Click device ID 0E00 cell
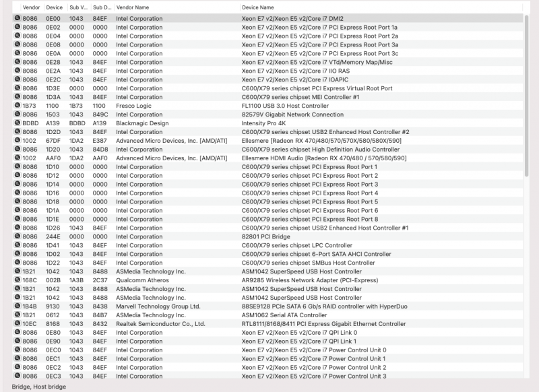This screenshot has height=392, width=539. coord(53,19)
